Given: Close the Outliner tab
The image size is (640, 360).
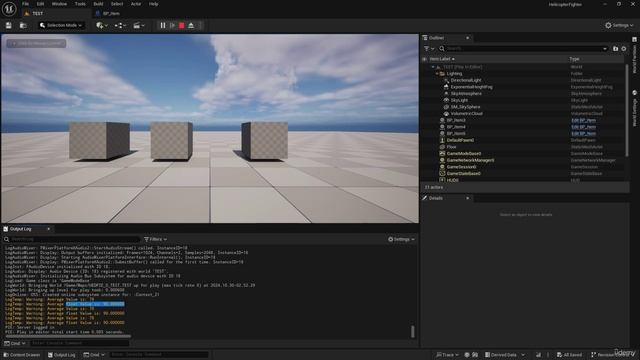Looking at the screenshot, I should tap(468, 38).
